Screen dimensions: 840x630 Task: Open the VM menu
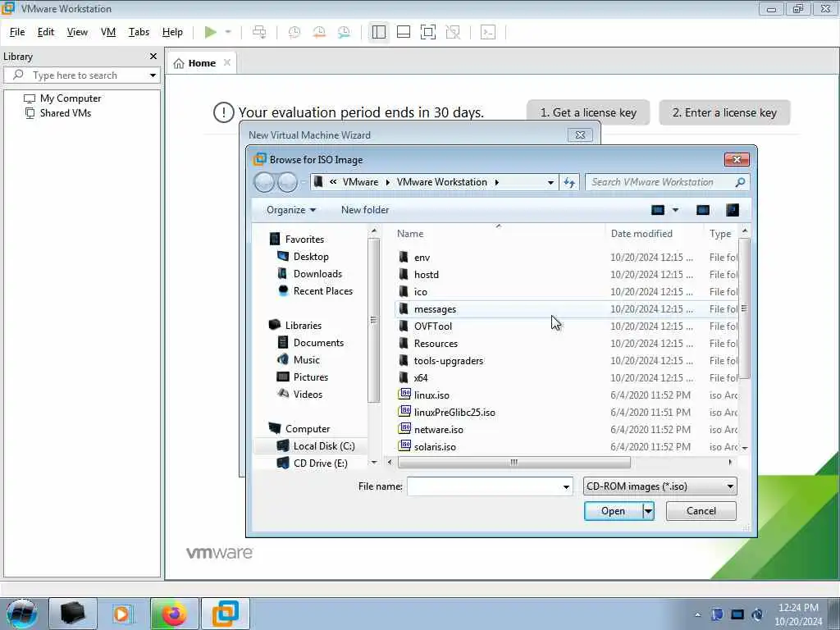tap(108, 32)
